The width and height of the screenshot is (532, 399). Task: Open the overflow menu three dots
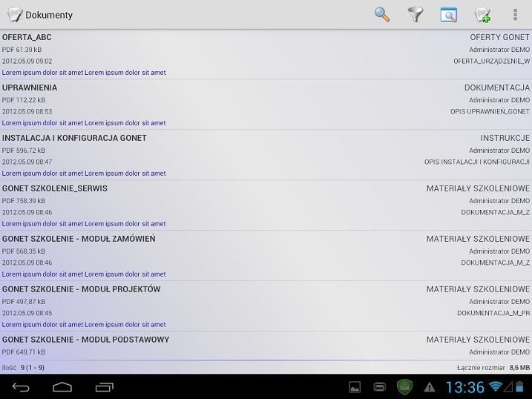tap(515, 15)
